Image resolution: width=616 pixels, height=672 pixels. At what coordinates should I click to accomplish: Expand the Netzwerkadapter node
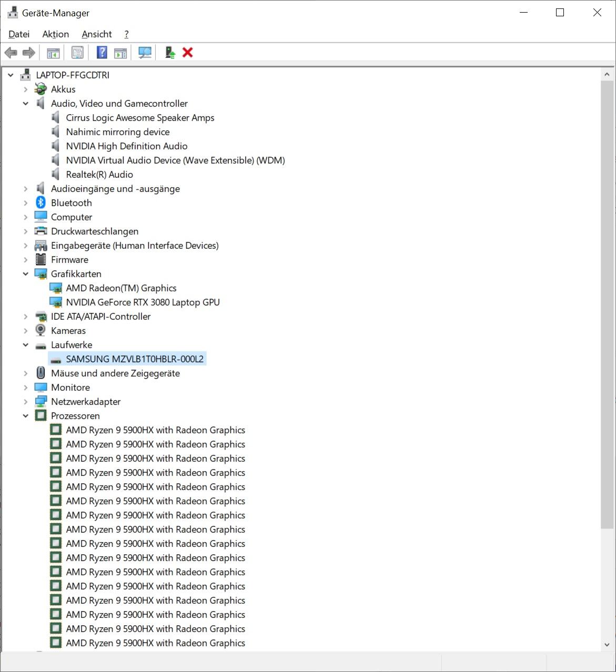click(x=25, y=402)
